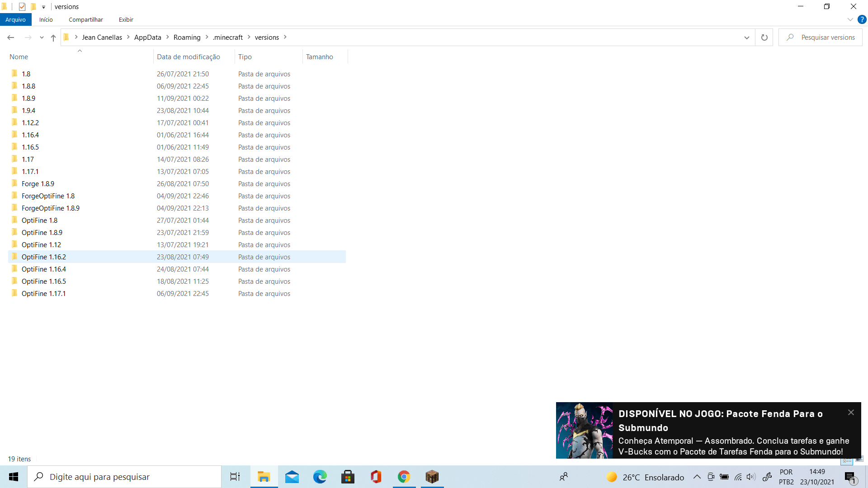Open Microsoft Store from the taskbar
868x488 pixels.
[x=348, y=477]
